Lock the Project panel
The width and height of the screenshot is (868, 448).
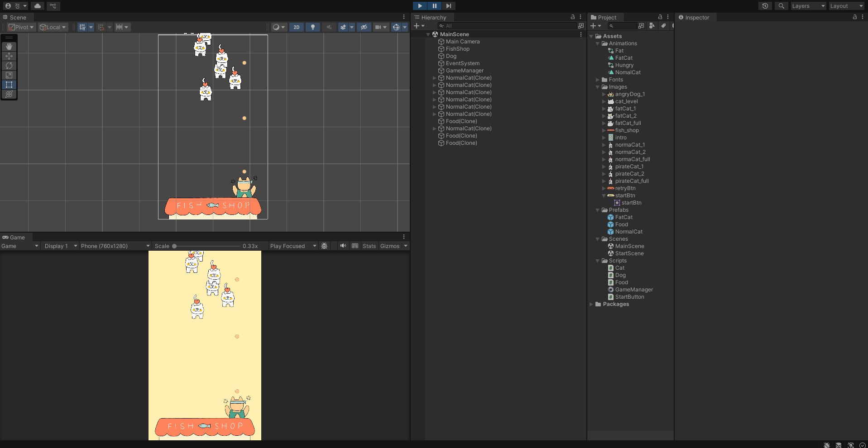pyautogui.click(x=660, y=17)
